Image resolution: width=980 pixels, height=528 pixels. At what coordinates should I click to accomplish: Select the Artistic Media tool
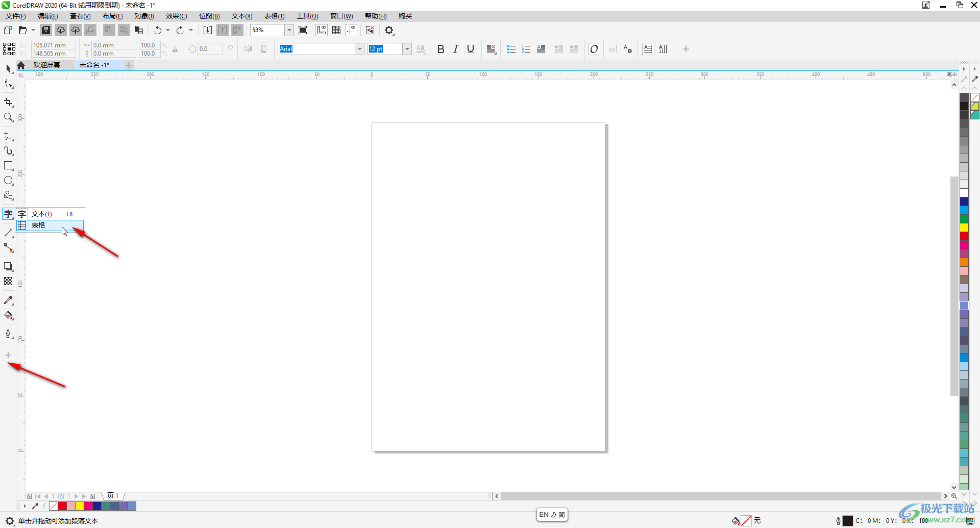tap(8, 151)
